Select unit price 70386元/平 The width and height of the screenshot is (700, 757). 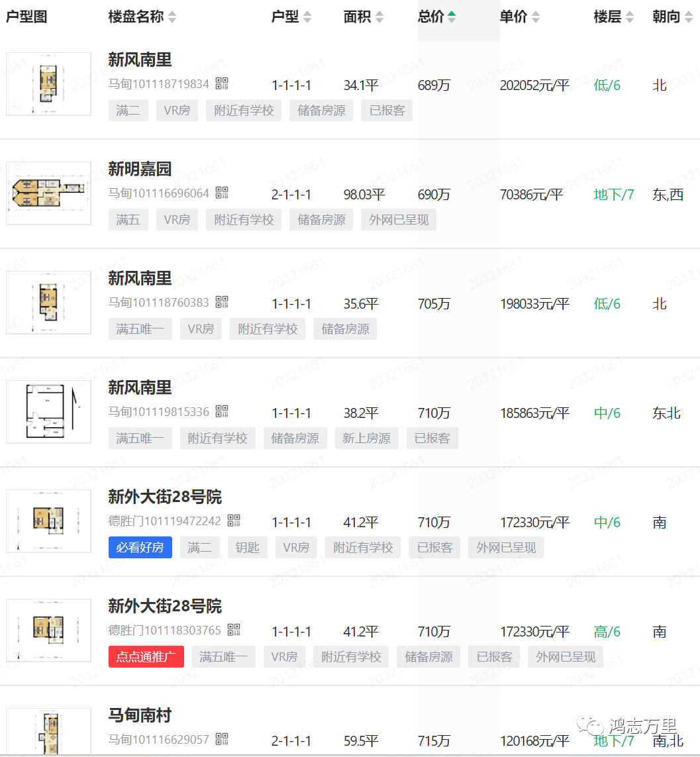point(532,195)
